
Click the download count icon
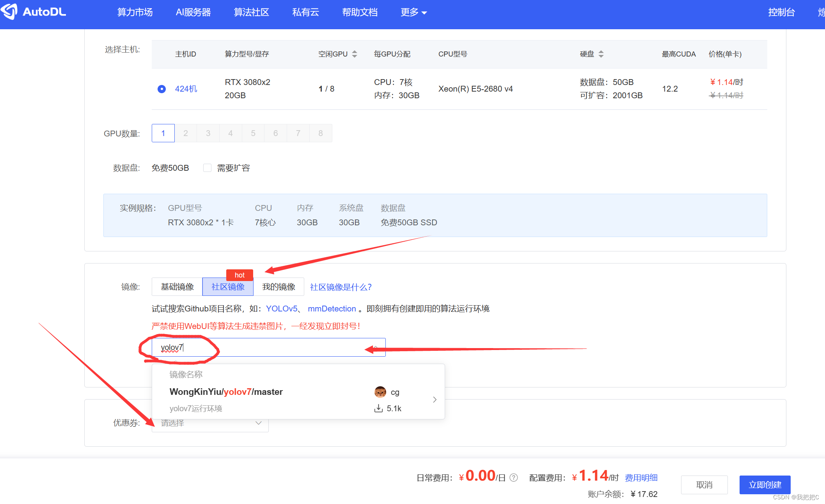378,408
